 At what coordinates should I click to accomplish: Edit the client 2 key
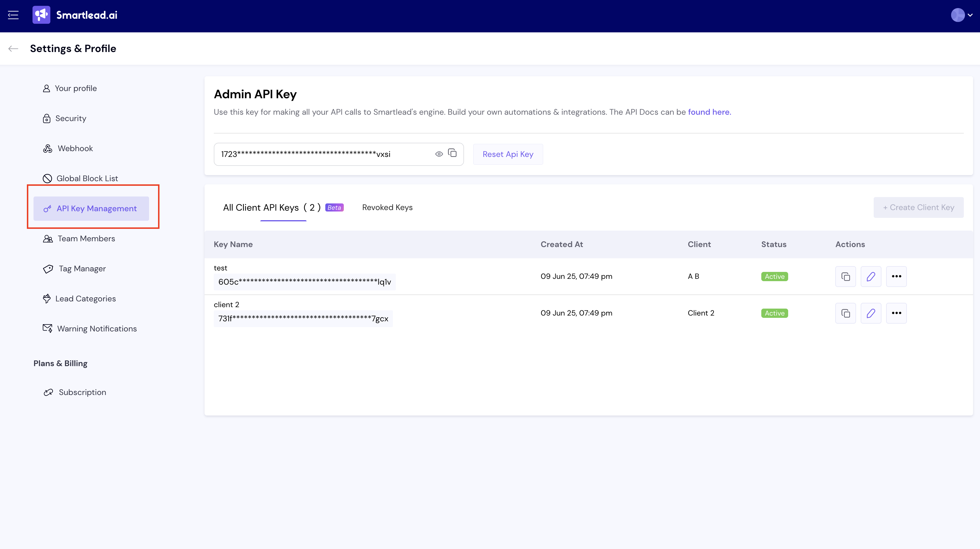pos(871,313)
